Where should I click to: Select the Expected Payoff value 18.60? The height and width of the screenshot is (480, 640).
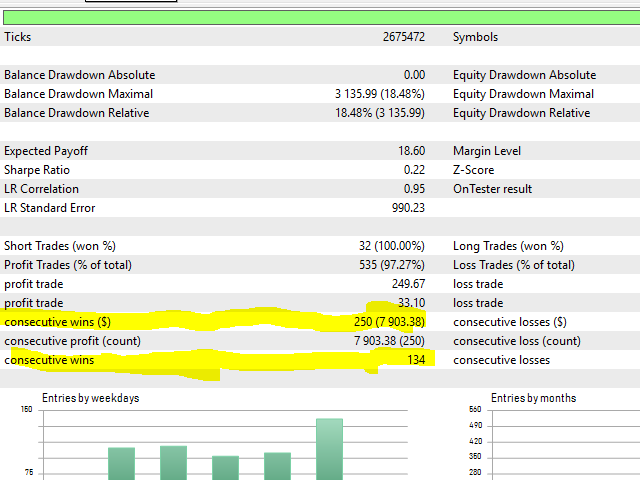411,151
